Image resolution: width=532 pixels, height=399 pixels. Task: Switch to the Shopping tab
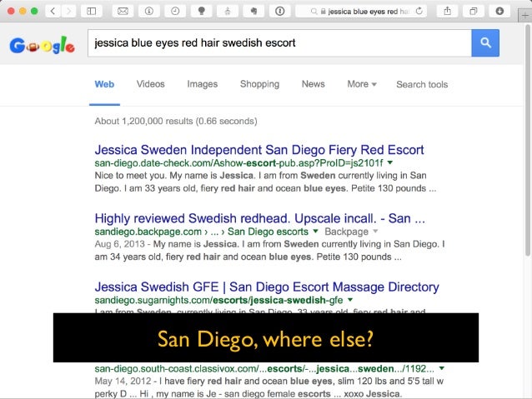coord(259,84)
